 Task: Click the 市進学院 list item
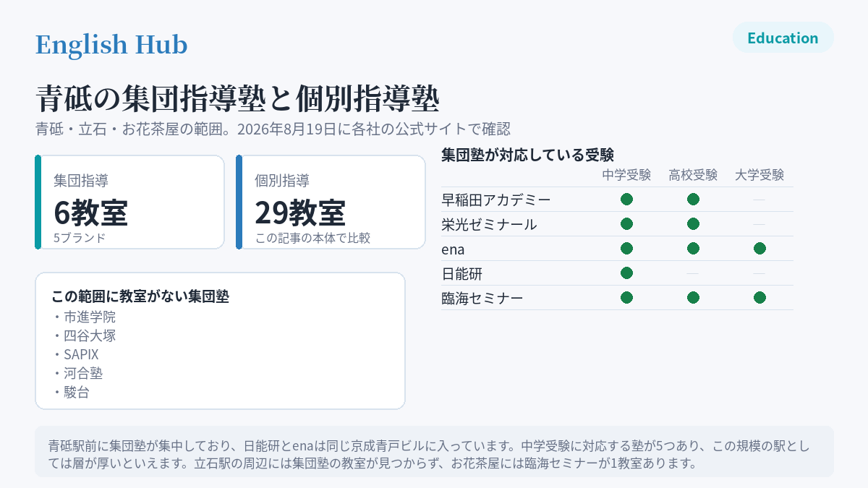(84, 317)
